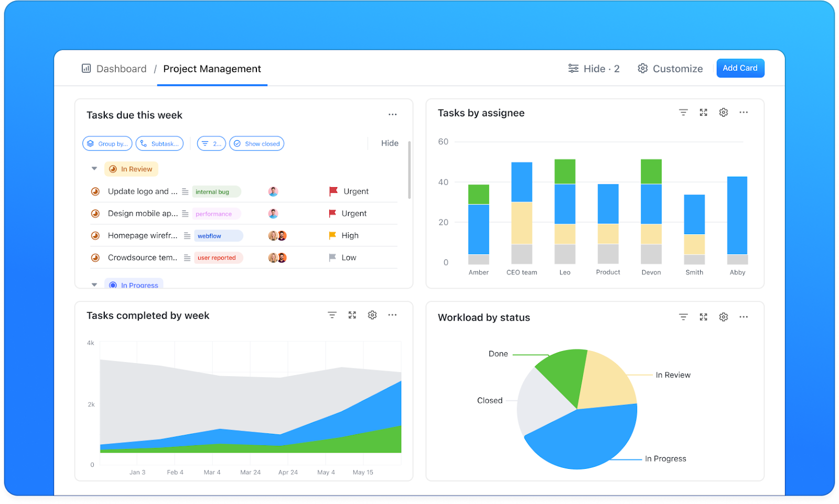Navigate to Dashboard via breadcrumb

121,69
